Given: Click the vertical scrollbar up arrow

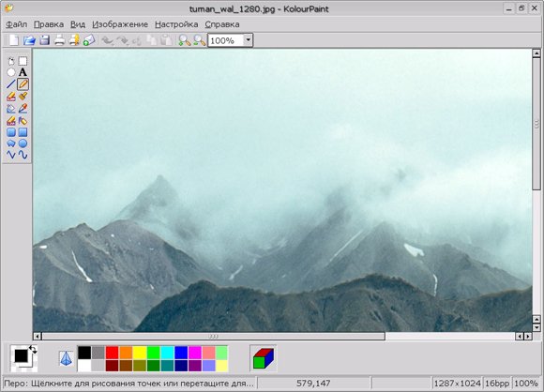Looking at the screenshot, I should (536, 53).
